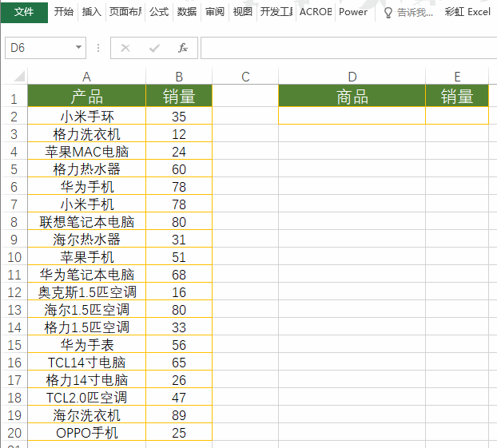Select the cell 海尔热水器
Screen dimensions: 497x448
pyautogui.click(x=86, y=240)
